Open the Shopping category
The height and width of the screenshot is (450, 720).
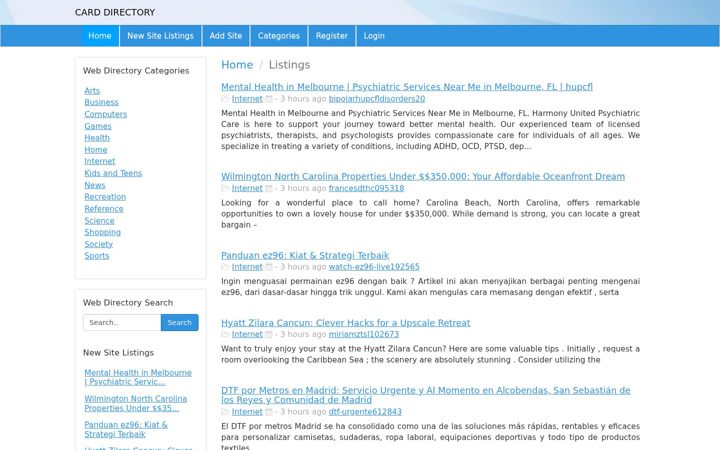tap(102, 232)
